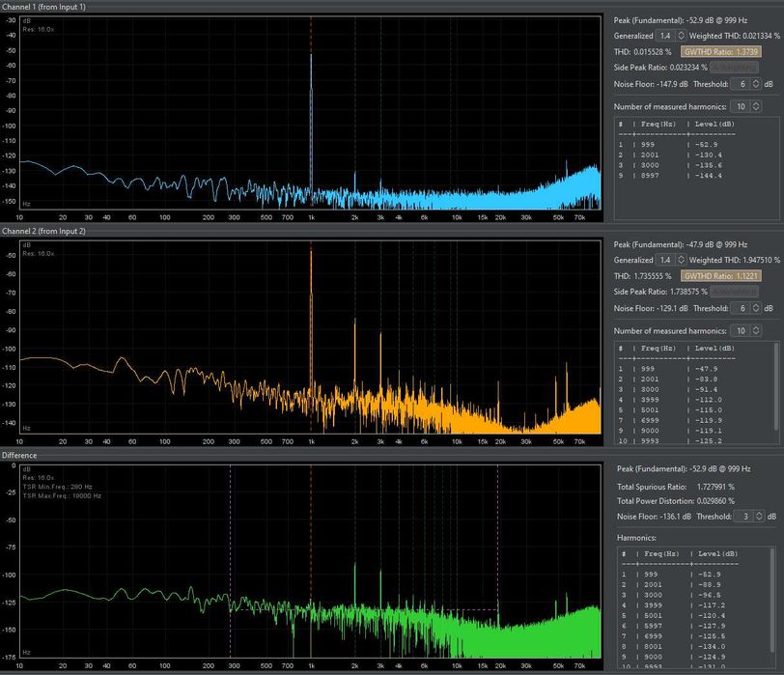
Task: Click Difference Threshold field showing 3
Action: [x=744, y=517]
